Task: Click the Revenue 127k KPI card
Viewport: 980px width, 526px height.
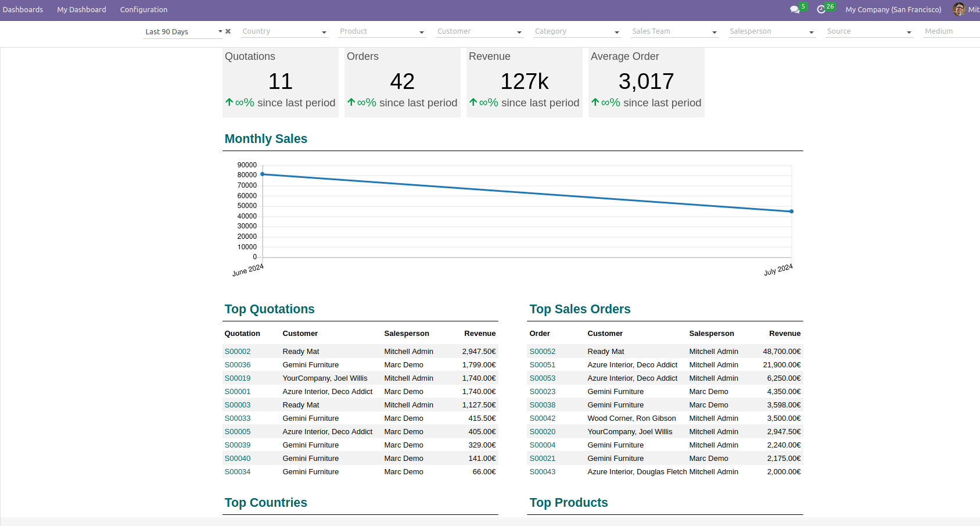Action: point(524,82)
